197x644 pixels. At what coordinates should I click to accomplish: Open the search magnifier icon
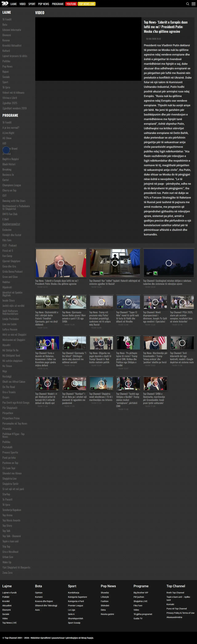187,4
